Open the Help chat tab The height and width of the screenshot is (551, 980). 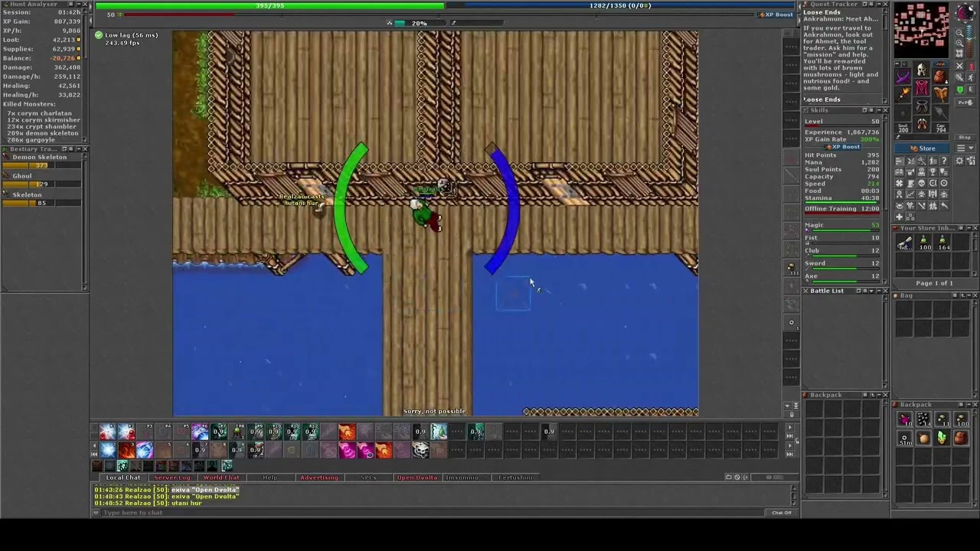click(x=269, y=478)
